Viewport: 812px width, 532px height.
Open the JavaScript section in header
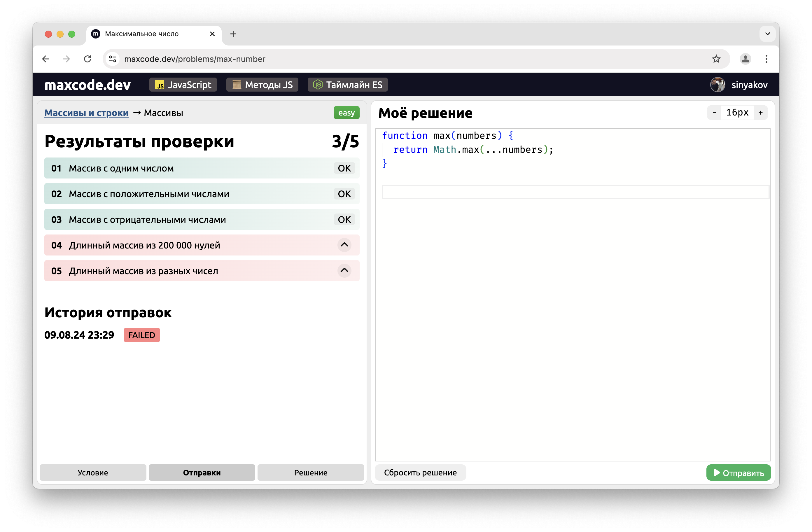(183, 85)
